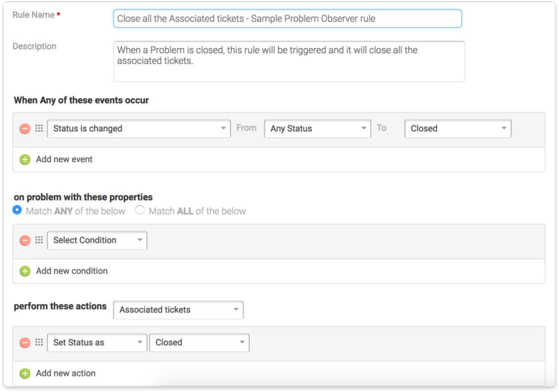The height and width of the screenshot is (392, 559).
Task: Click the green plus beside Add new event
Action: [x=25, y=159]
